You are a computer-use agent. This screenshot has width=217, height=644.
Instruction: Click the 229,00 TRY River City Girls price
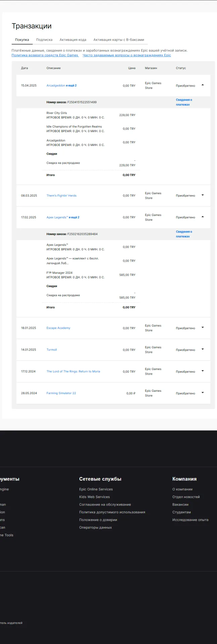click(127, 115)
